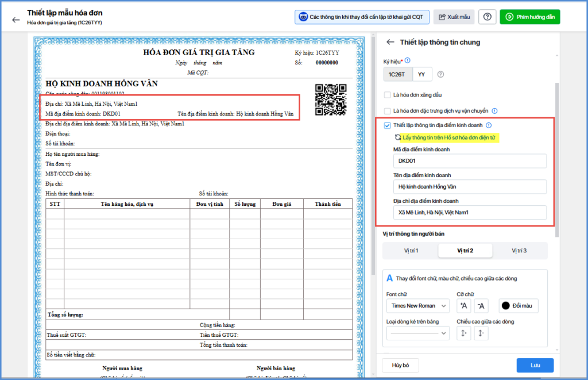Decrease font size with the A- icon
Screen dimensions: 588x380
(x=481, y=306)
